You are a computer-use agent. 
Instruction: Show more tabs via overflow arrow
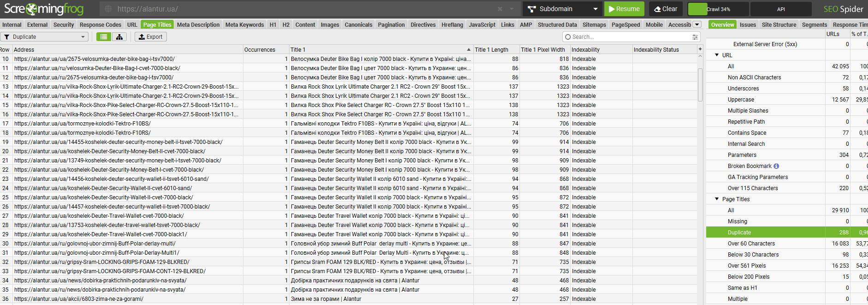[697, 24]
